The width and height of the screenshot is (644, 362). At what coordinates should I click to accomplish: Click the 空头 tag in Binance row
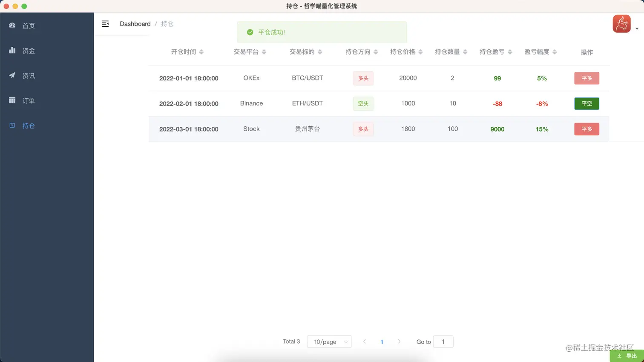tap(363, 104)
